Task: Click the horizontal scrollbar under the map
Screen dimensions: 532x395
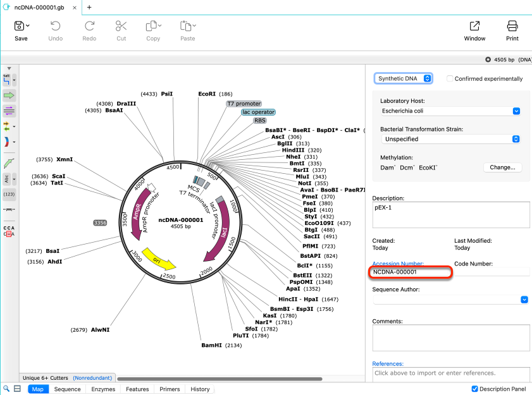Action: tap(220, 379)
